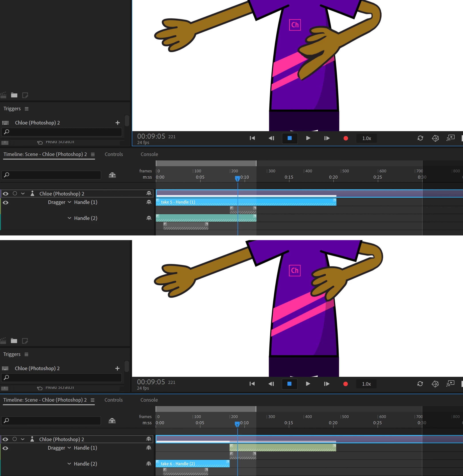The image size is (463, 476).
Task: Click the 1.0x playback speed in the upper transport bar
Action: (x=366, y=138)
